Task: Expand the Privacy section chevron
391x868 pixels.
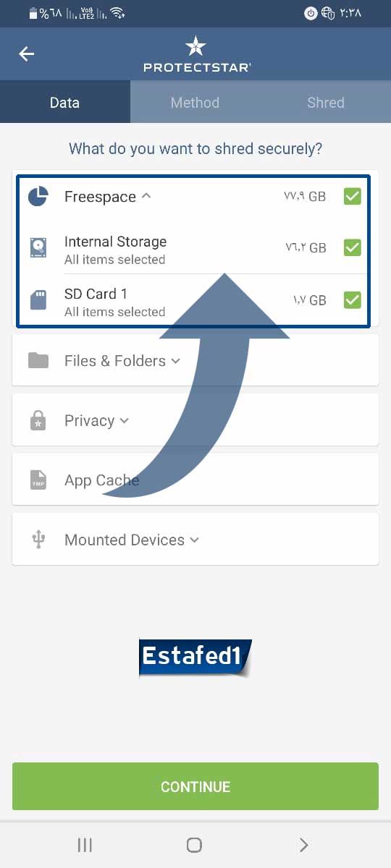Action: click(x=124, y=421)
